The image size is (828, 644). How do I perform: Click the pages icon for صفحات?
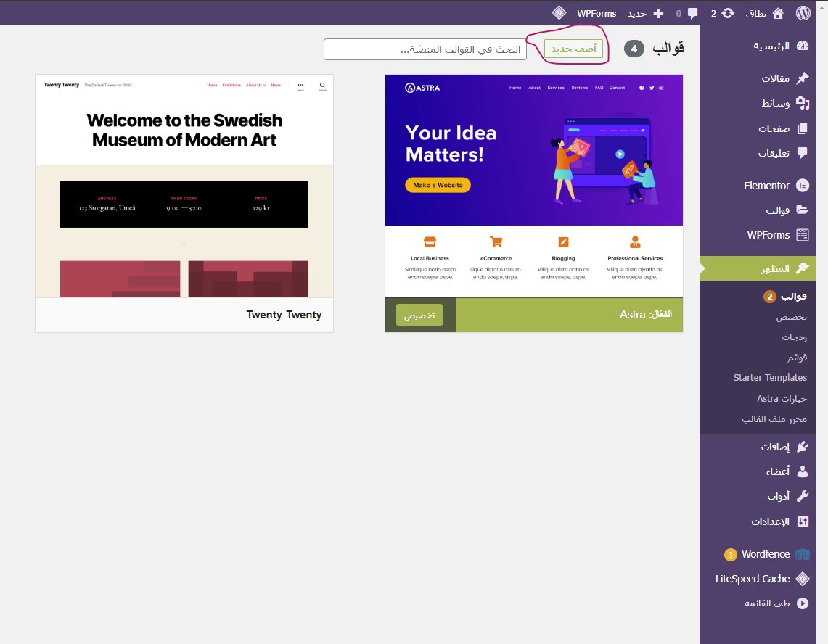[803, 128]
